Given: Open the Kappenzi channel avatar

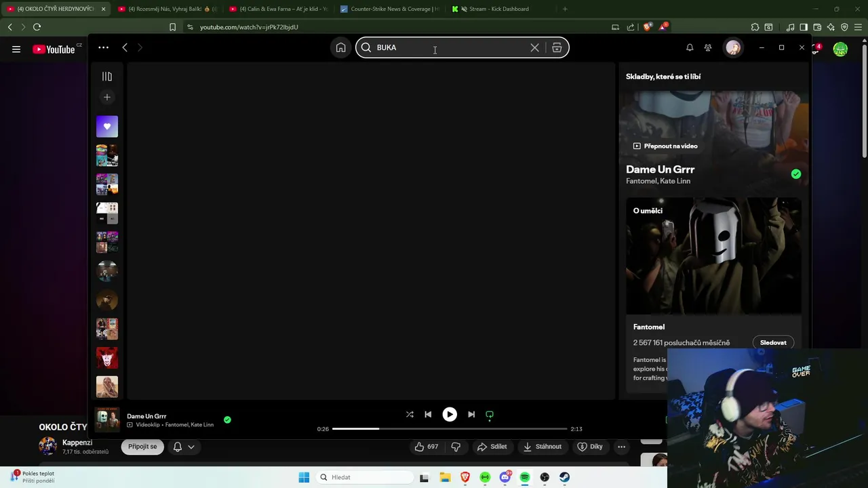Looking at the screenshot, I should point(47,446).
